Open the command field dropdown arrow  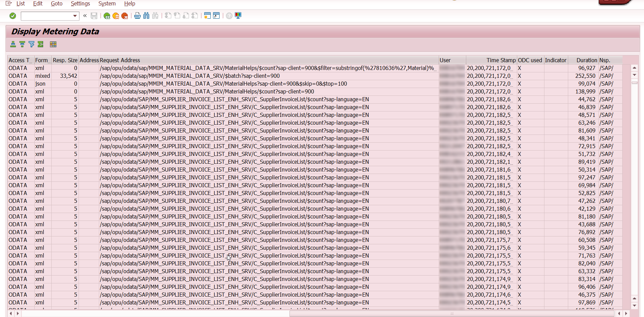pos(75,16)
